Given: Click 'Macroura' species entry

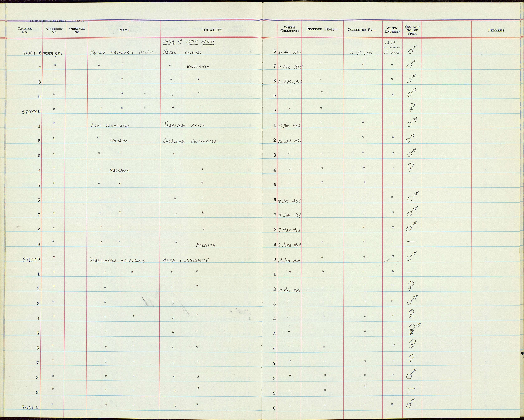Looking at the screenshot, I should coord(119,171).
